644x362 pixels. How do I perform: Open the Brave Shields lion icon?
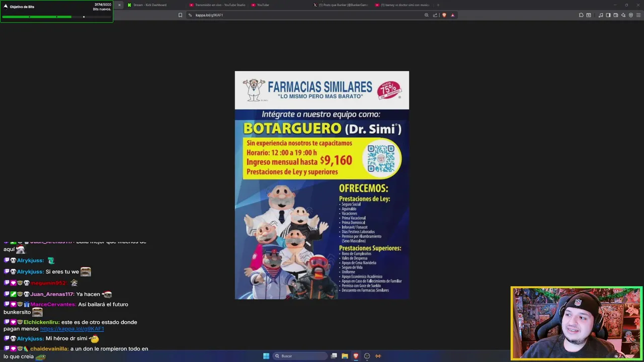tap(444, 15)
